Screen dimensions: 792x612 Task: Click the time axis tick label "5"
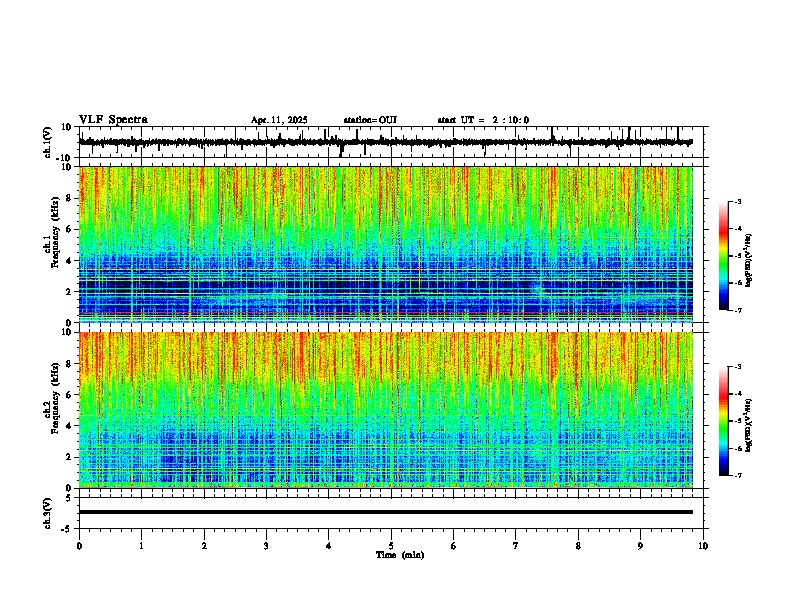391,546
